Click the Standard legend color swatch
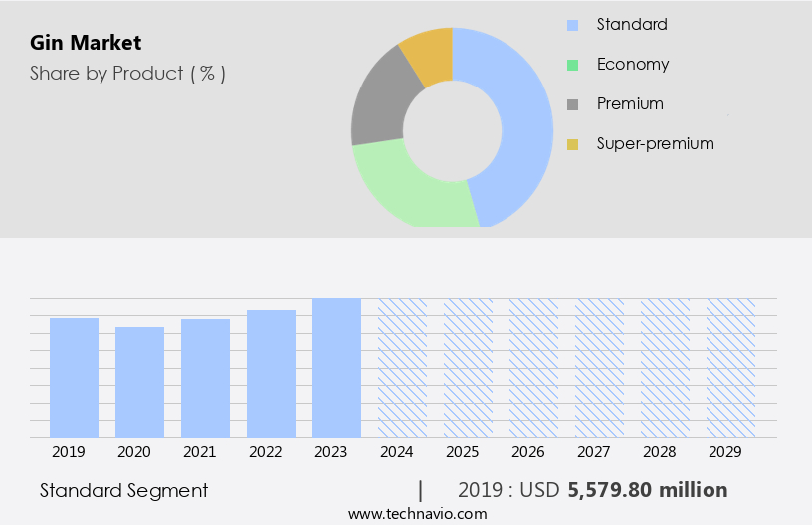Screen dimensions: 812x525 click(572, 25)
